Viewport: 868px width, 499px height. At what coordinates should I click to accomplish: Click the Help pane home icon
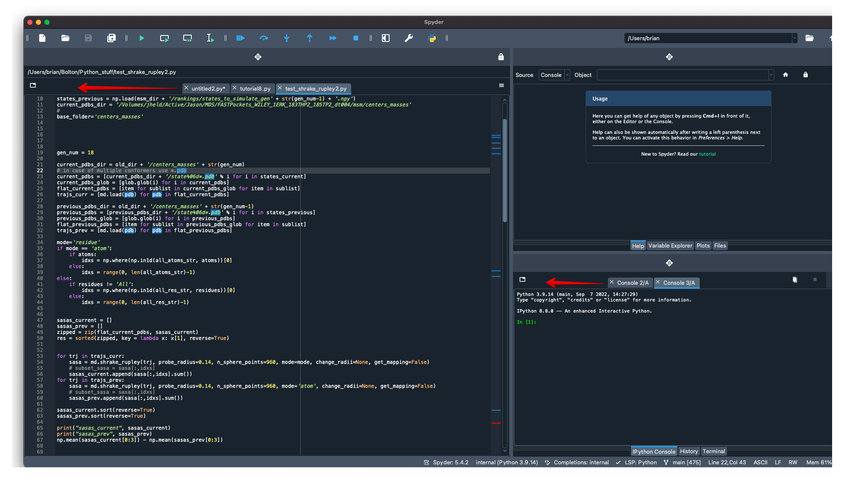coord(785,75)
